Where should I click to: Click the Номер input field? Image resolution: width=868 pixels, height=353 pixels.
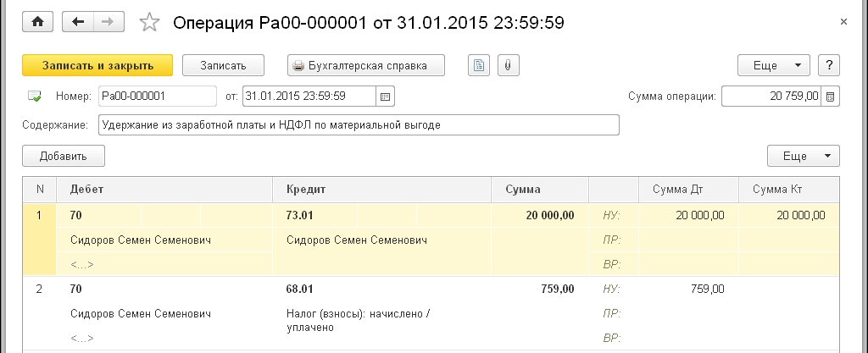click(x=157, y=97)
